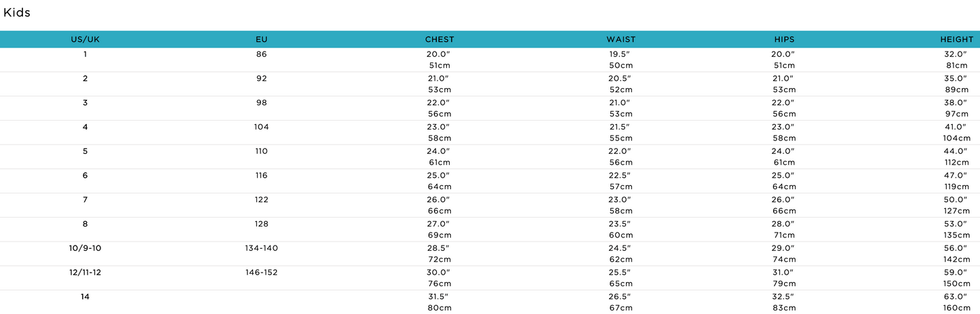Select the EU 86 size cell
Viewport: 980px width, 314px height.
pos(261,54)
